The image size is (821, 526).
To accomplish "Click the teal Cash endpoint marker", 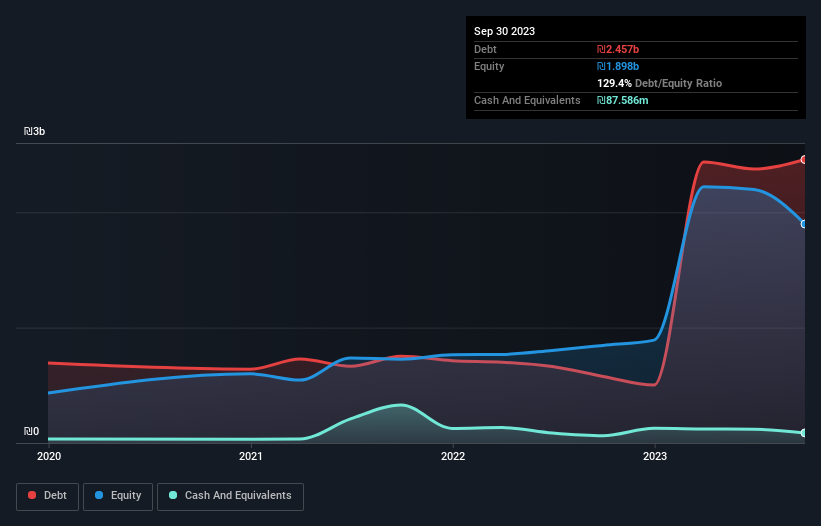I will click(x=804, y=433).
